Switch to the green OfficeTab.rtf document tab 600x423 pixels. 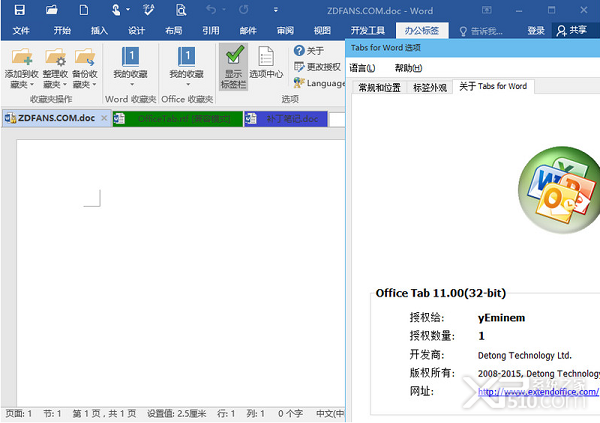tap(178, 119)
